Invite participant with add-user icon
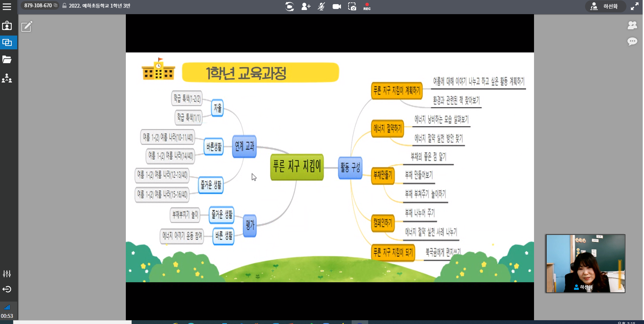 point(306,7)
